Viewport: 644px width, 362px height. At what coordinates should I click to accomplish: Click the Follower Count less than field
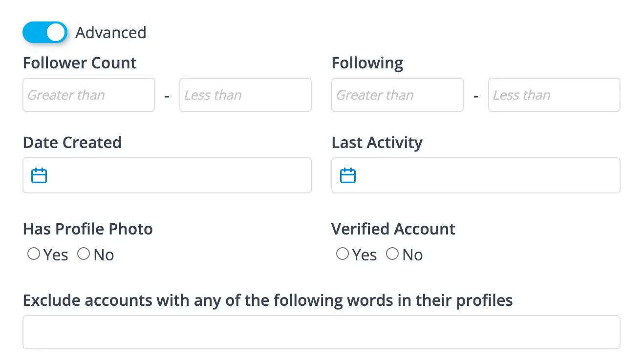point(245,95)
